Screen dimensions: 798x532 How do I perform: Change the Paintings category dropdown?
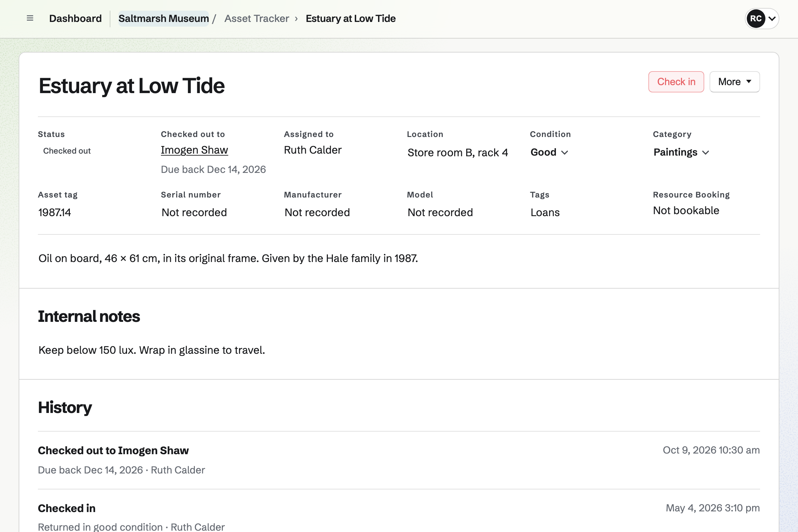[681, 152]
